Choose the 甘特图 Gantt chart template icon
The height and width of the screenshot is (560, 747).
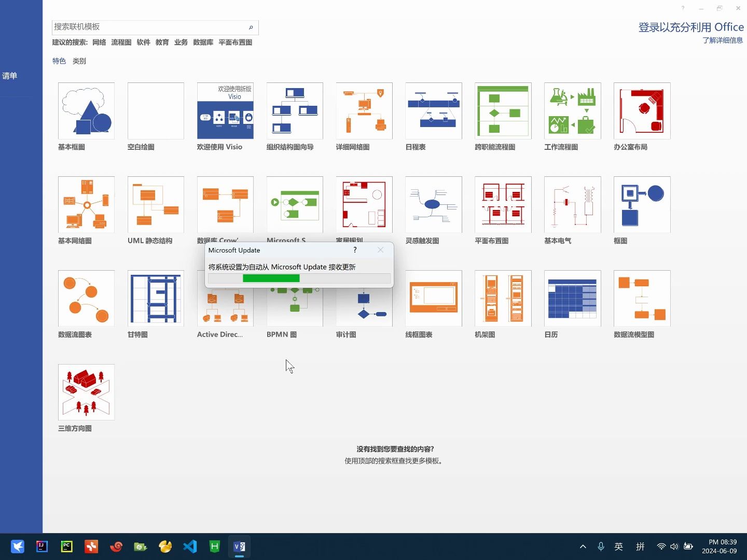[156, 299]
